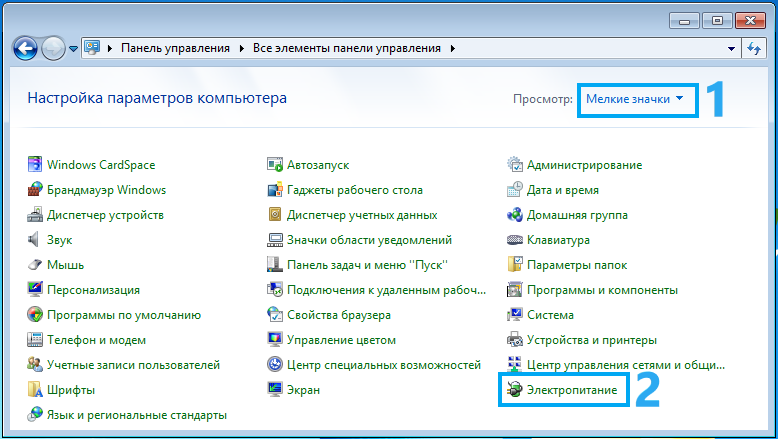The image size is (778, 439).
Task: Open the Система link text
Action: tap(550, 314)
